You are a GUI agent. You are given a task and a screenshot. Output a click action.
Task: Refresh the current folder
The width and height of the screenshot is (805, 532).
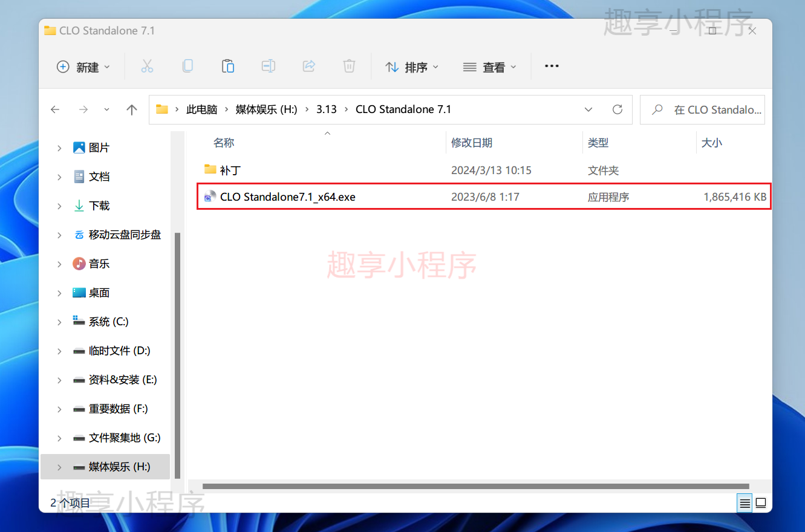pos(618,109)
